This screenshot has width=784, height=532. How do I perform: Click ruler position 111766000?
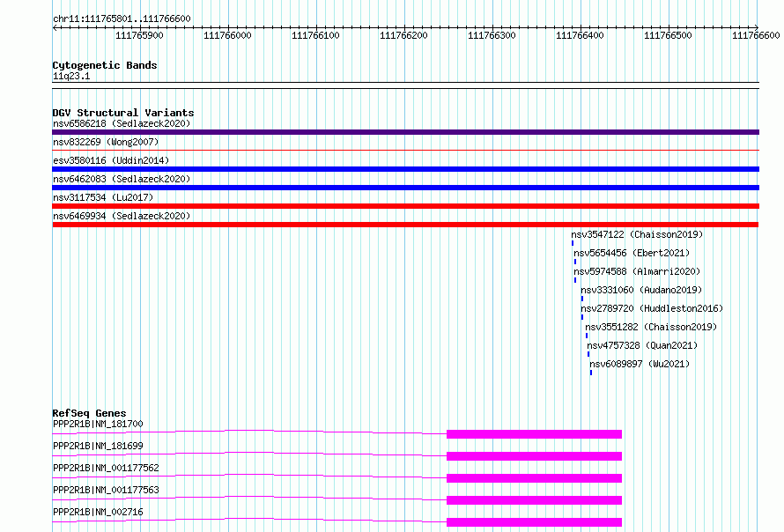[227, 35]
